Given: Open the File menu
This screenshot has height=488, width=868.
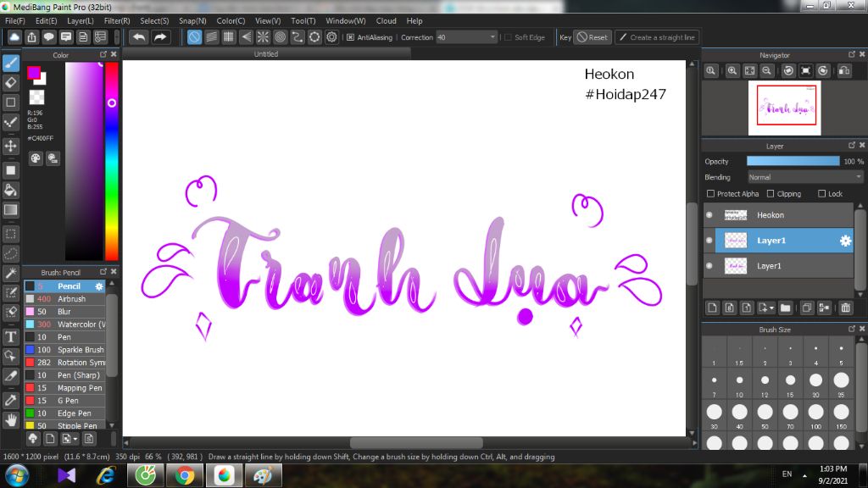Looking at the screenshot, I should pos(15,20).
